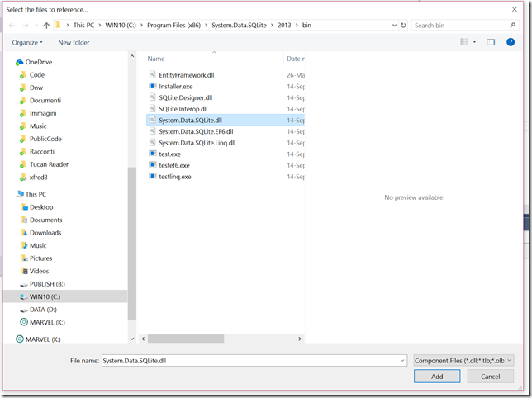Select EntityFramework.dll in the file list

[x=186, y=74]
